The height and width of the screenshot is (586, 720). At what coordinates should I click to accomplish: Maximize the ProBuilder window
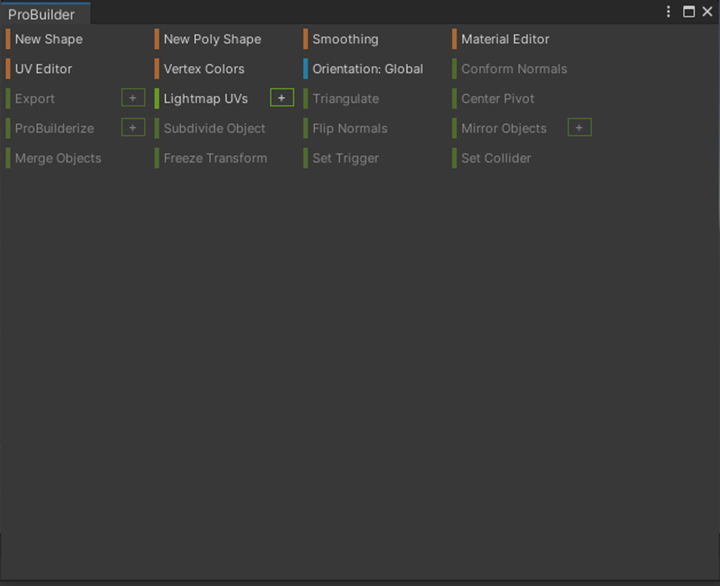click(x=689, y=11)
